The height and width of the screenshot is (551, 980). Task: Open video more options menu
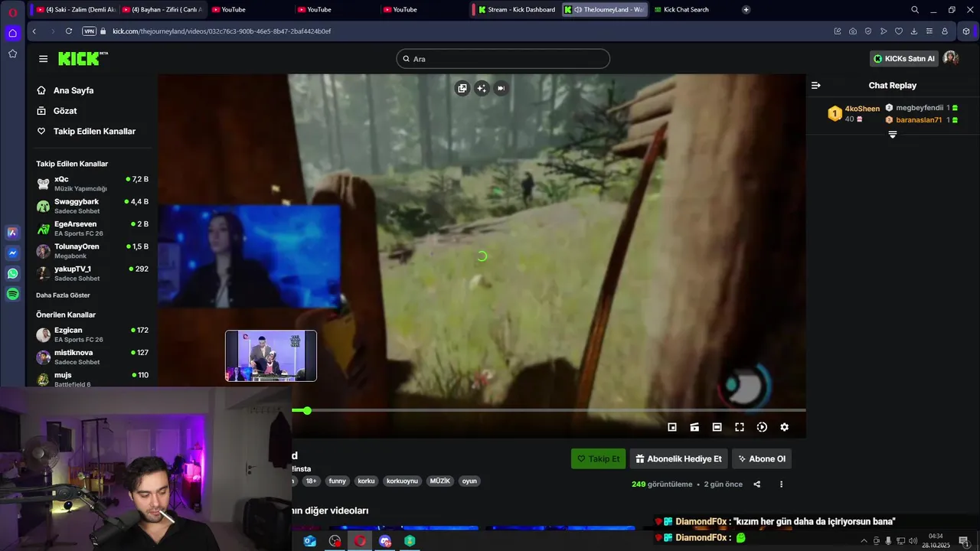(x=781, y=484)
